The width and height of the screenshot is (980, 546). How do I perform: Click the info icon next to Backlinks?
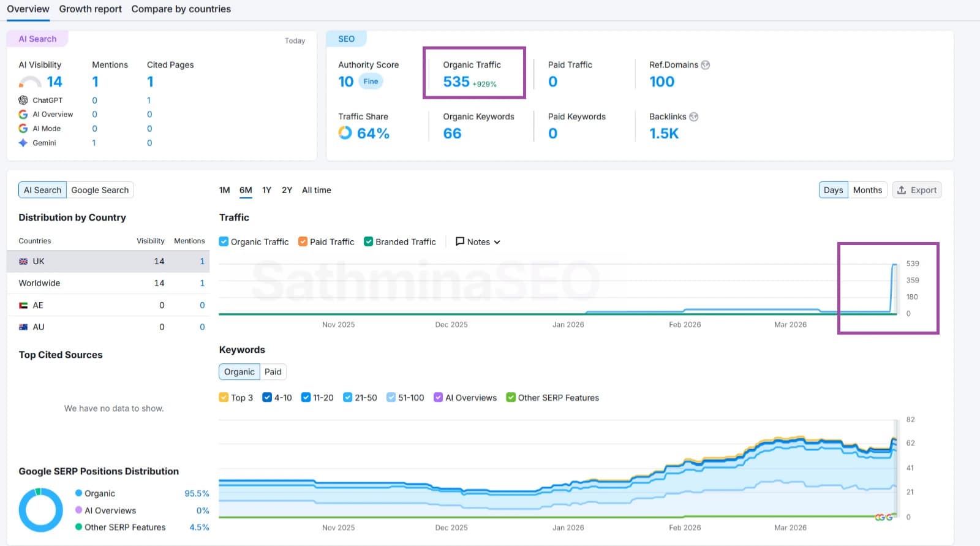[694, 116]
